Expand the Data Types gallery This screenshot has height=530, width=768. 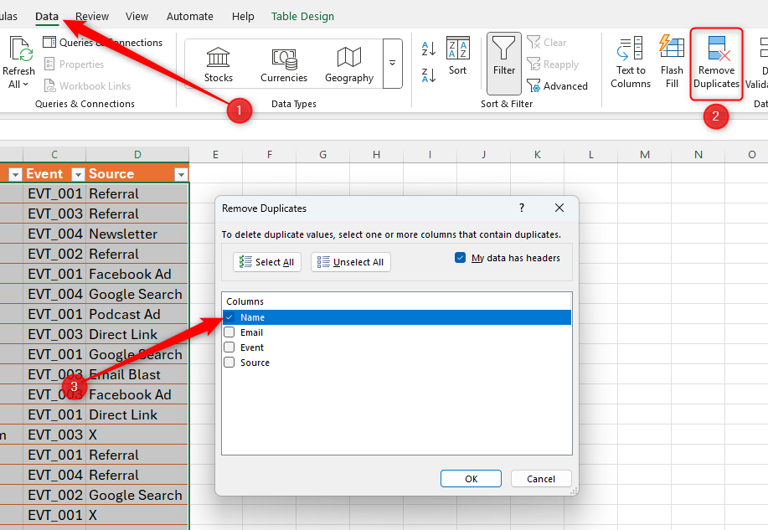click(x=392, y=63)
